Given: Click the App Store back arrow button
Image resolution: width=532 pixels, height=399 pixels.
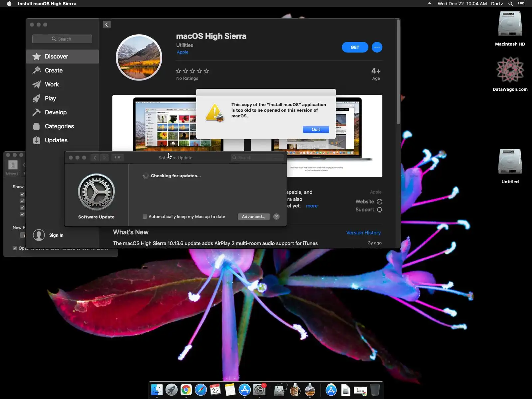Looking at the screenshot, I should tap(107, 24).
